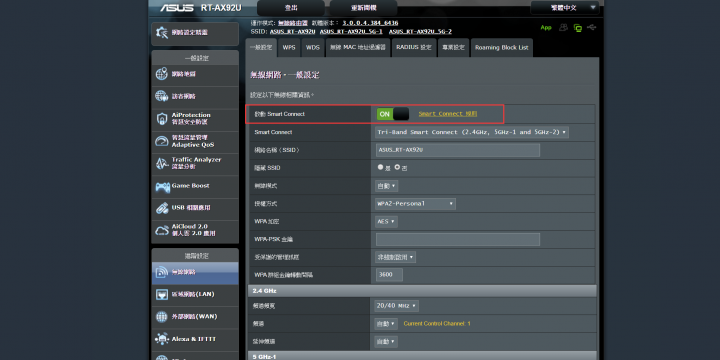The height and width of the screenshot is (360, 720).
Task: Open the Traffic Analyzer waveform icon
Action: coord(162,163)
